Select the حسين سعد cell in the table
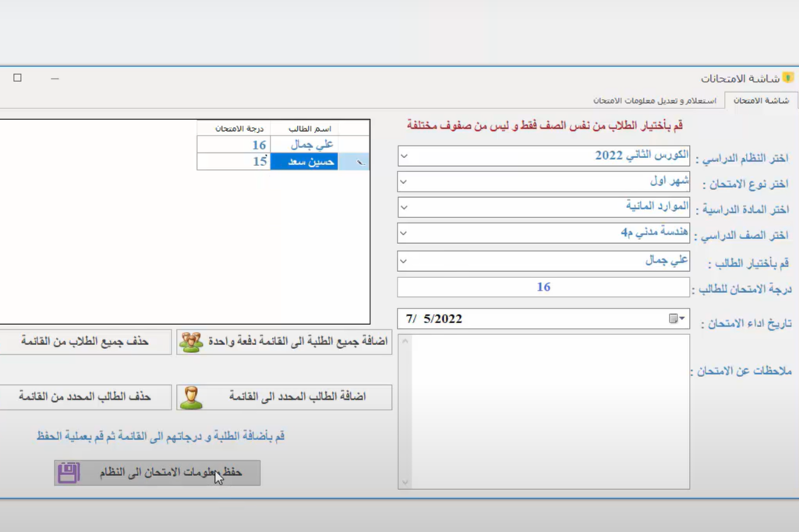This screenshot has width=799, height=532. click(x=304, y=162)
